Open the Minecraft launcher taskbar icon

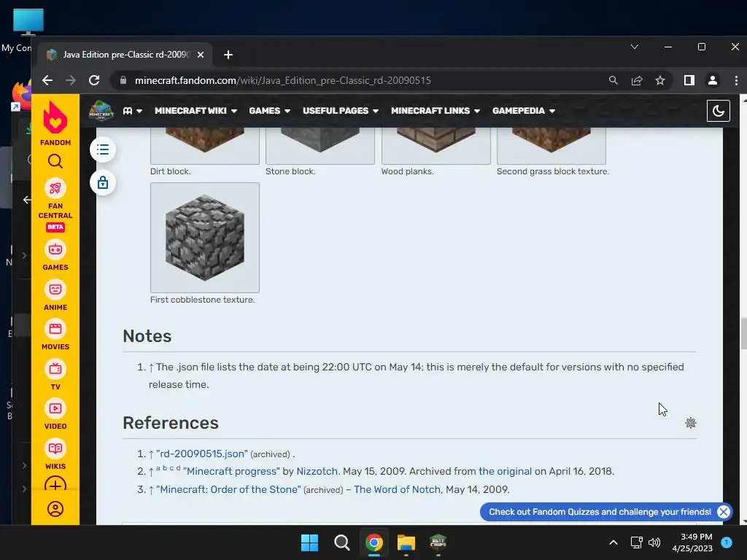click(x=438, y=542)
